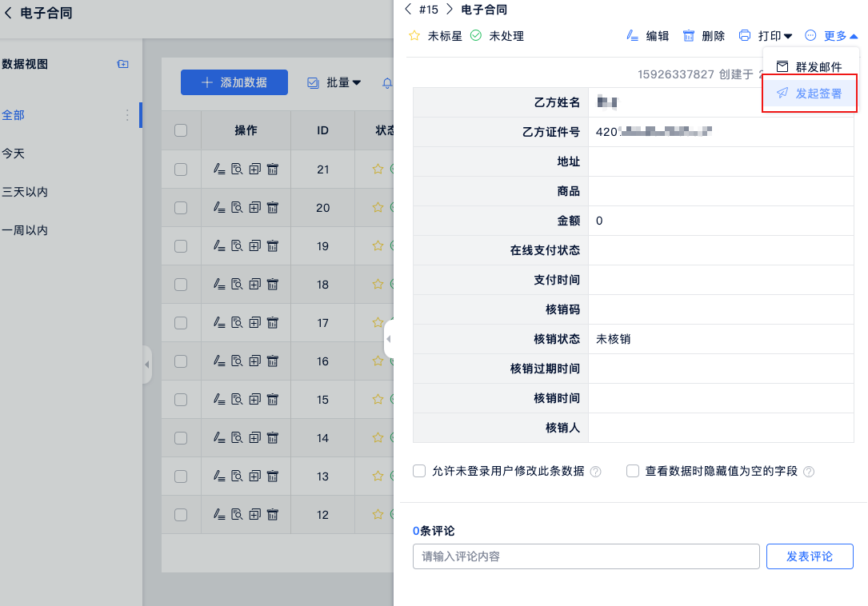The width and height of the screenshot is (868, 606).
Task: Go to previous record using left chevron
Action: click(409, 10)
